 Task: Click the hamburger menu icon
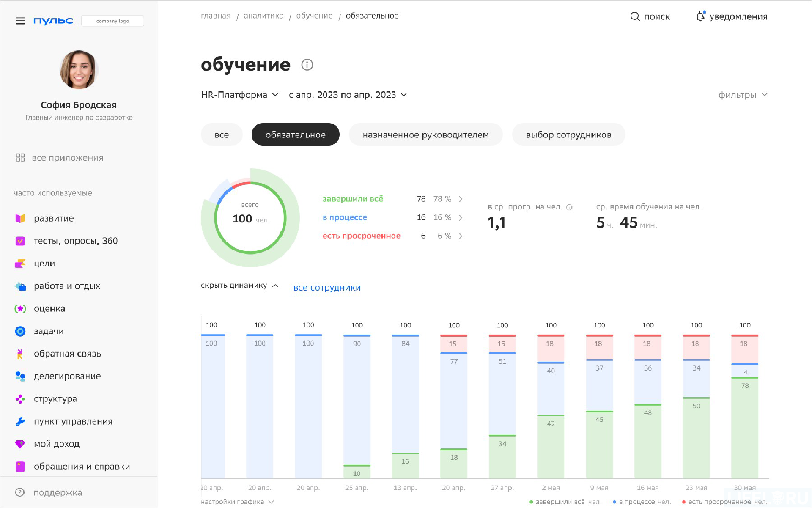(20, 20)
